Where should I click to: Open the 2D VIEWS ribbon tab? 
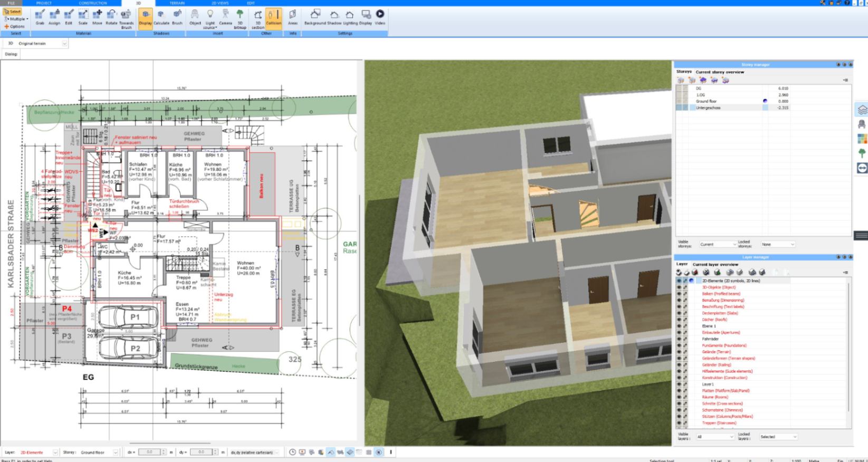click(220, 3)
